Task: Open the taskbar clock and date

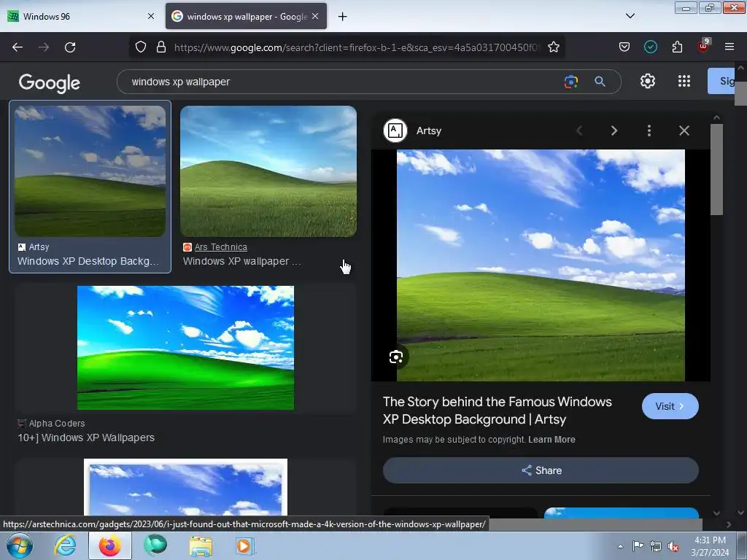Action: click(x=710, y=546)
